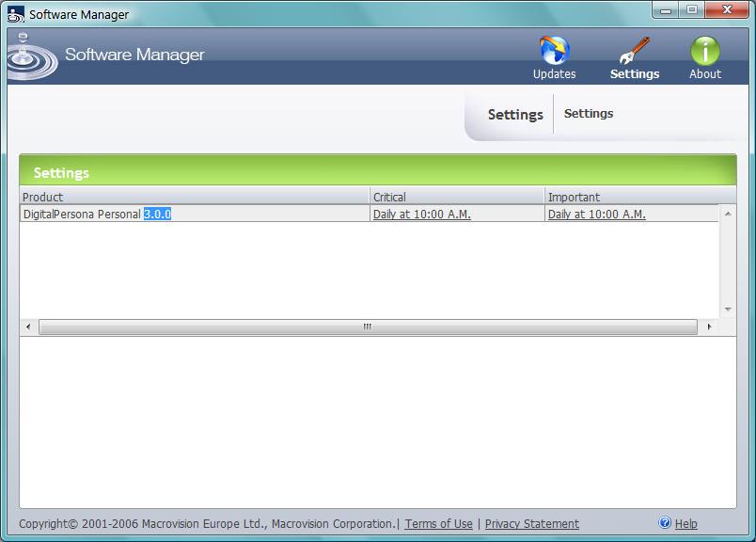The height and width of the screenshot is (542, 756).
Task: Minimize the Software Manager window
Action: point(666,10)
